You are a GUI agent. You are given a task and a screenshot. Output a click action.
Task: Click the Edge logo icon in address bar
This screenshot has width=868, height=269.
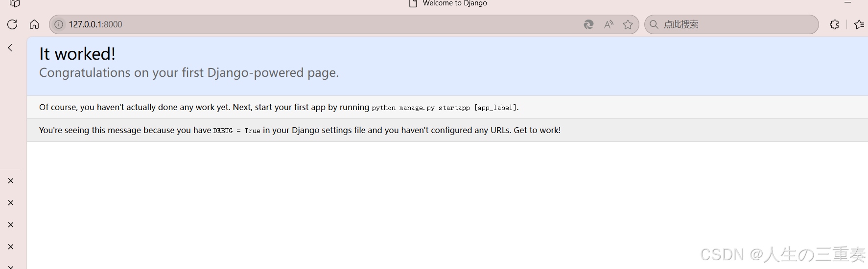(x=588, y=24)
